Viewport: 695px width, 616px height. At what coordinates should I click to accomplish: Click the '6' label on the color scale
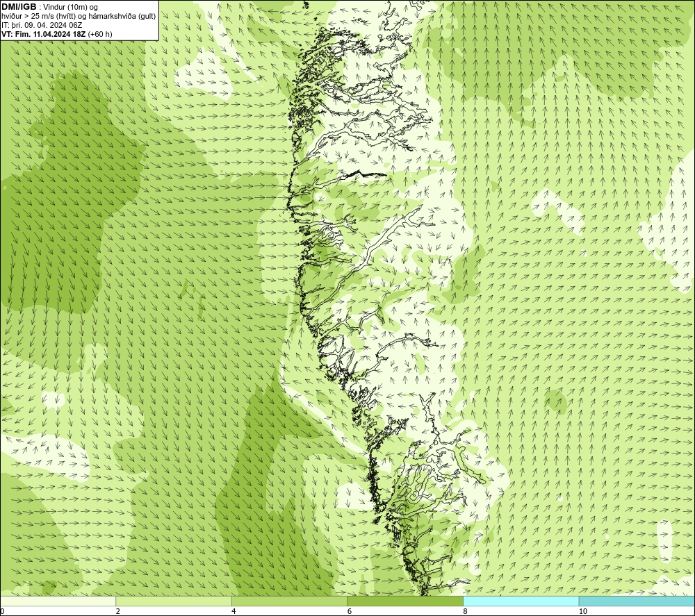pos(350,611)
